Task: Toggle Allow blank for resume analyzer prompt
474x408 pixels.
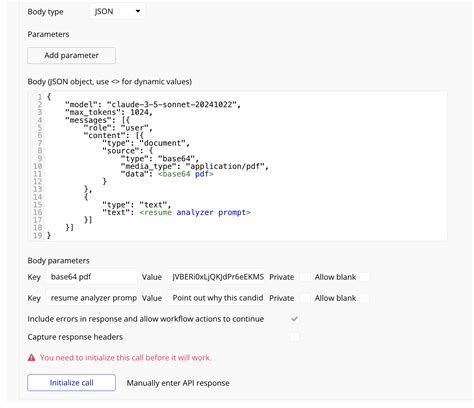Action: click(x=364, y=298)
